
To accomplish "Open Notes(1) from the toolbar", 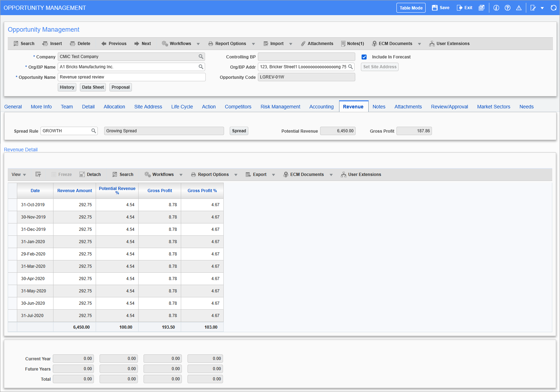I will (352, 44).
